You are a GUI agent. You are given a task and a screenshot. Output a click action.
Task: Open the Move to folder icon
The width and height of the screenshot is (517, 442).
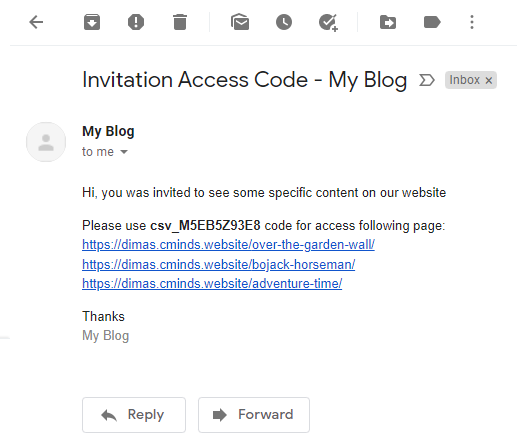388,22
